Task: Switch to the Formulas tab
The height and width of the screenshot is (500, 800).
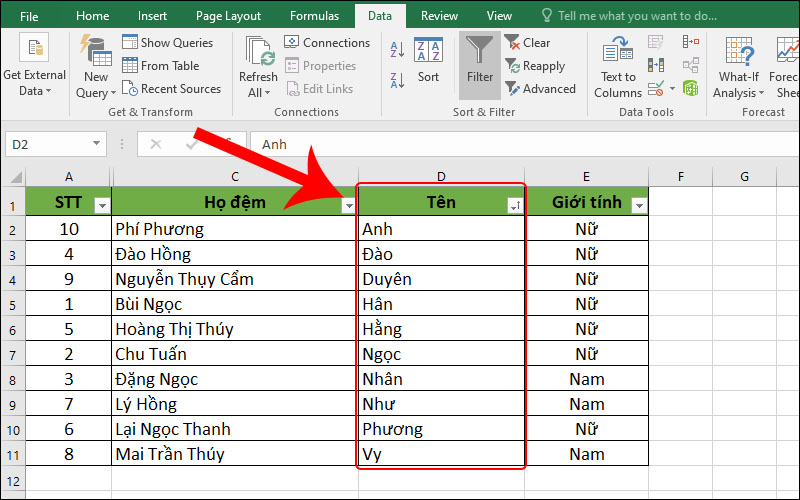Action: point(314,16)
